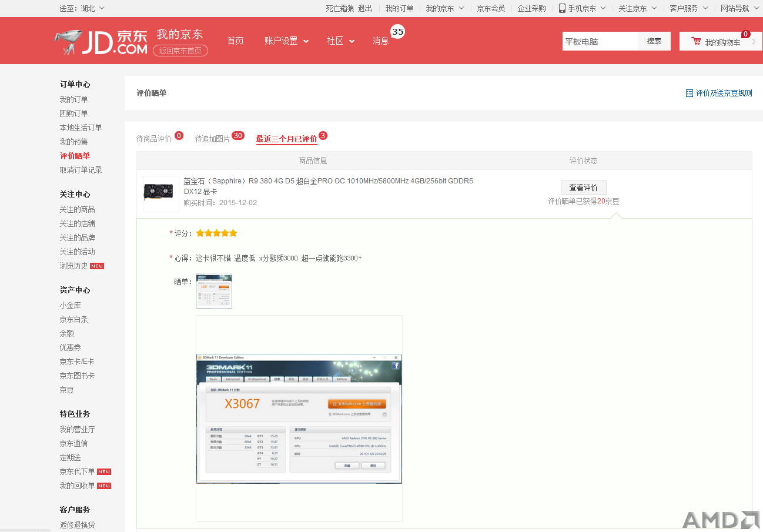The image size is (763, 532).
Task: Click the NEW badge next to 浏览历史
Action: pos(97,266)
